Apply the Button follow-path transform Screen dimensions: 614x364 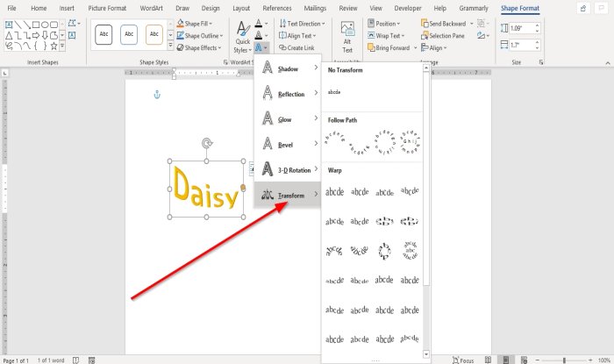click(410, 142)
